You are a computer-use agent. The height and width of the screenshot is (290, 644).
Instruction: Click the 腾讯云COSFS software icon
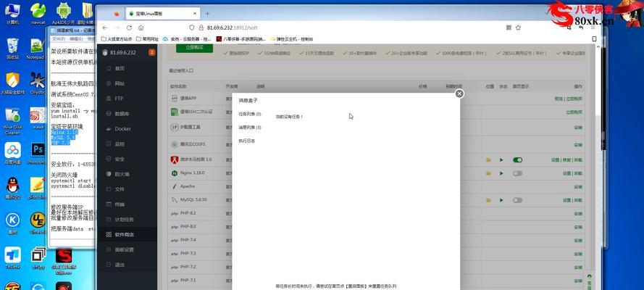tap(174, 144)
